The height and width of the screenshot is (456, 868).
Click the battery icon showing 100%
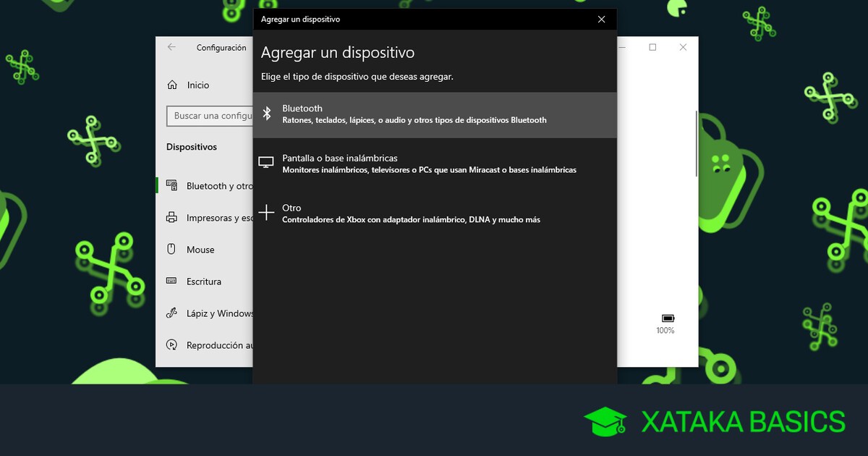pyautogui.click(x=667, y=318)
